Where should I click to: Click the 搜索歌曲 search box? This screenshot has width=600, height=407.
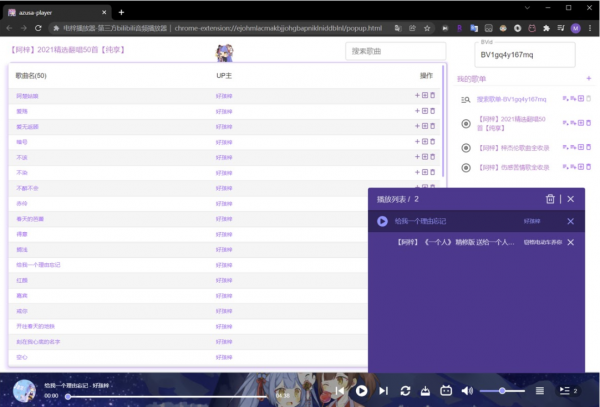coord(395,51)
